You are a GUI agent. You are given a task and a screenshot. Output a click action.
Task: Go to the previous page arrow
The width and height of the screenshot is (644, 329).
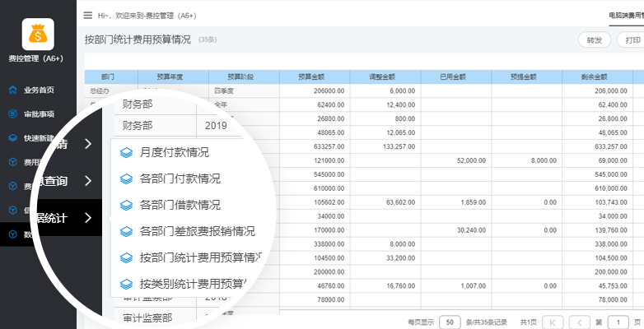[580, 322]
